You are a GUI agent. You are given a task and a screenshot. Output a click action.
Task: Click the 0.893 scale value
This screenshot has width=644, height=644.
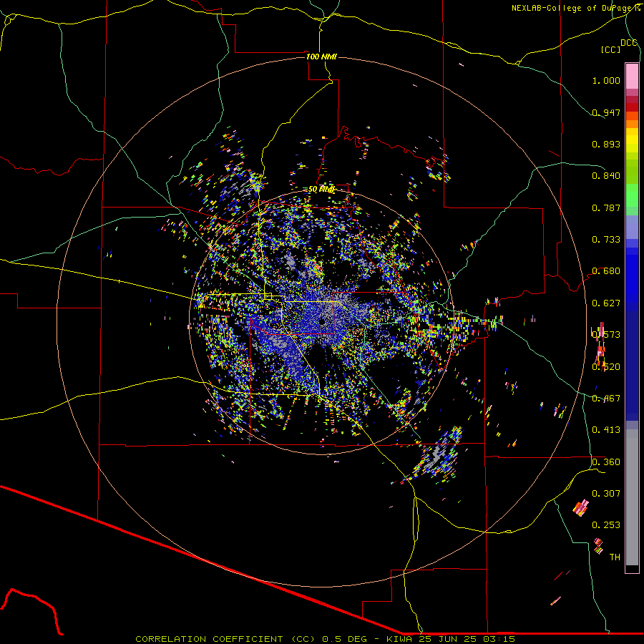(x=606, y=144)
